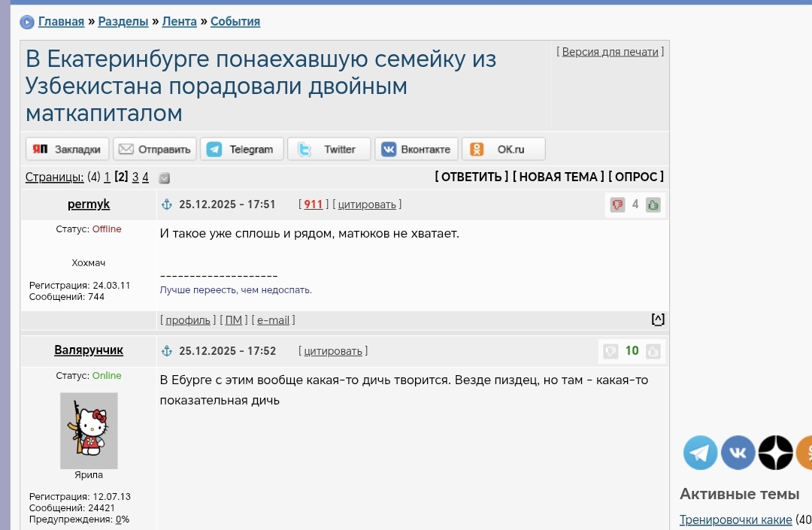Open Валярунчик user profile name

(x=89, y=350)
